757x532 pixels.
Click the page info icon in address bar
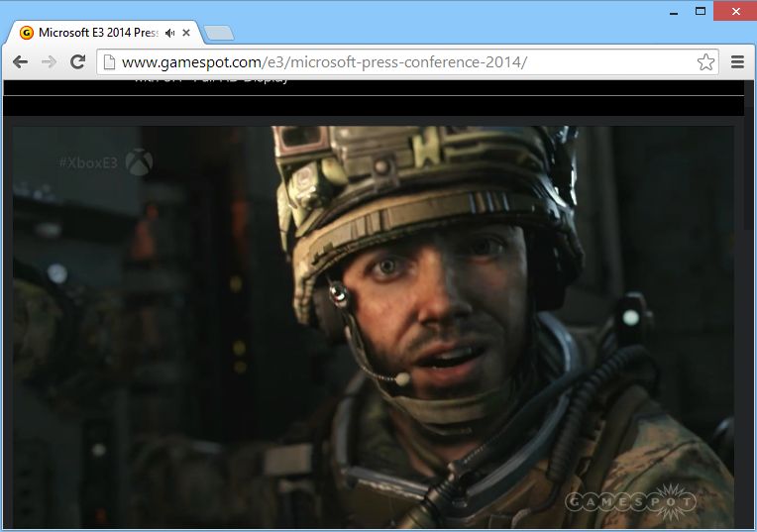click(x=110, y=61)
